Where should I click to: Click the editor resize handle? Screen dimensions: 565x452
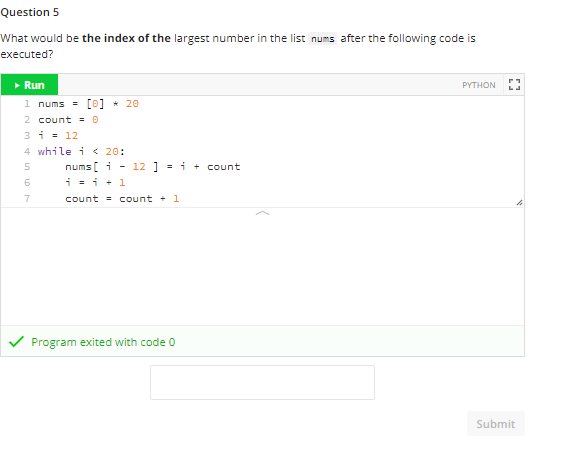click(519, 203)
